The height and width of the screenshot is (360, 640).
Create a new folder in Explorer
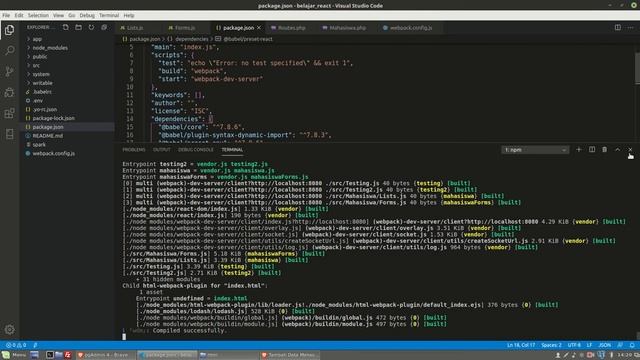(78, 27)
